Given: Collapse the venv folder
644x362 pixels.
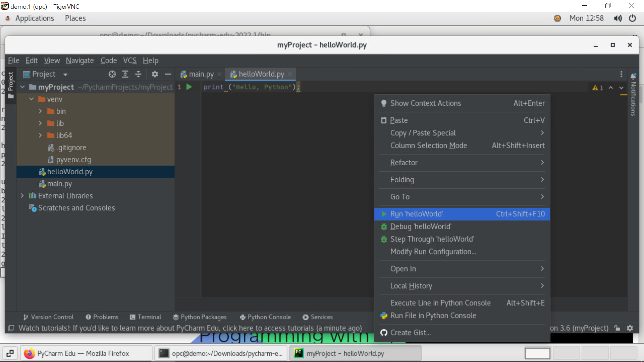Looking at the screenshot, I should 32,99.
